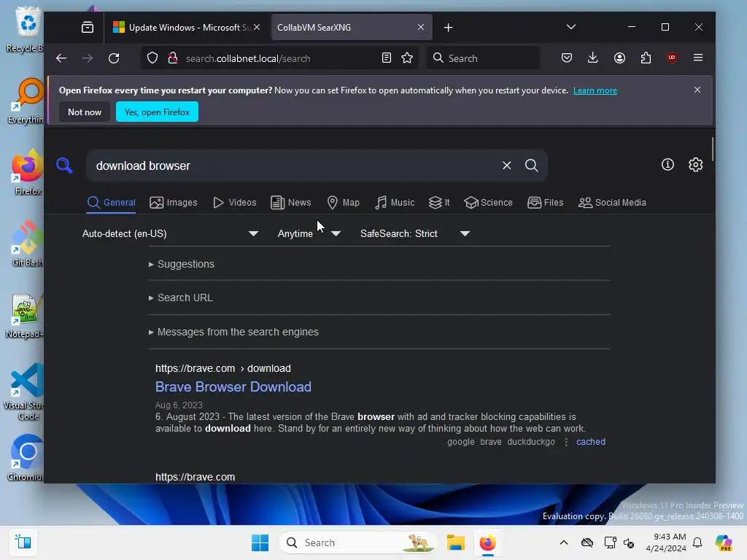Open Visual Studio Code desktop shortcut
This screenshot has width=747, height=560.
(26, 392)
